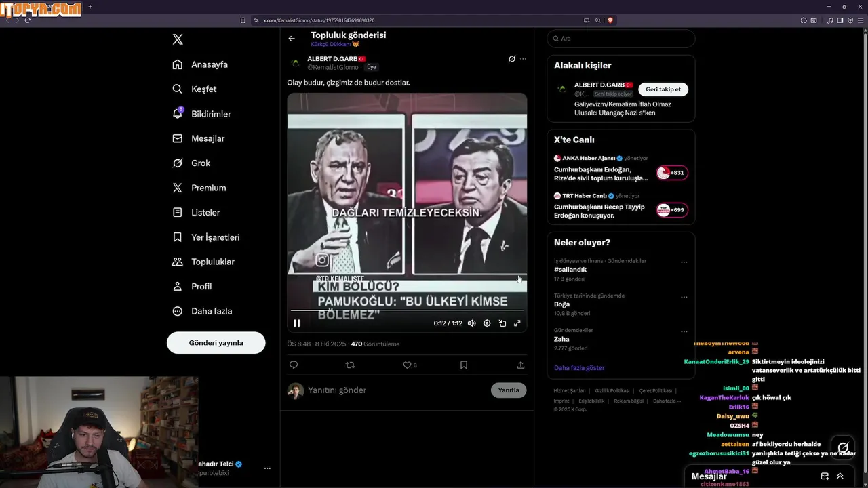
Task: Open more options for #sallandık trend
Action: click(x=684, y=262)
